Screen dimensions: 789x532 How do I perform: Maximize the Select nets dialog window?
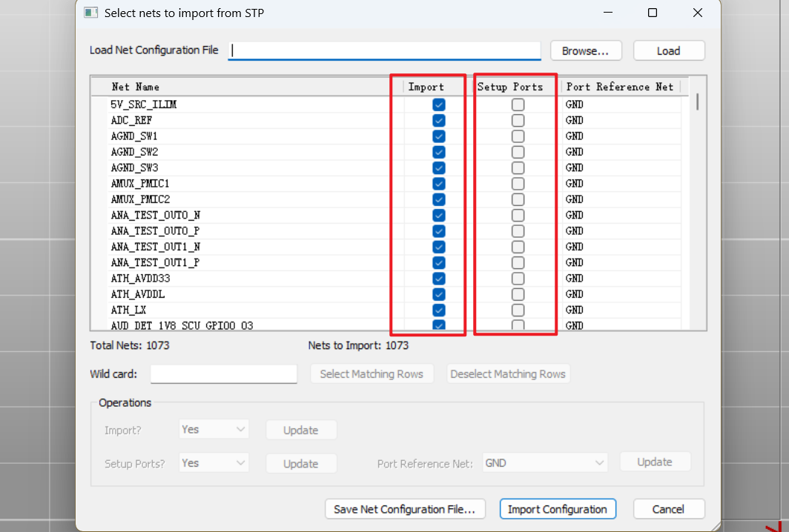pyautogui.click(x=653, y=13)
